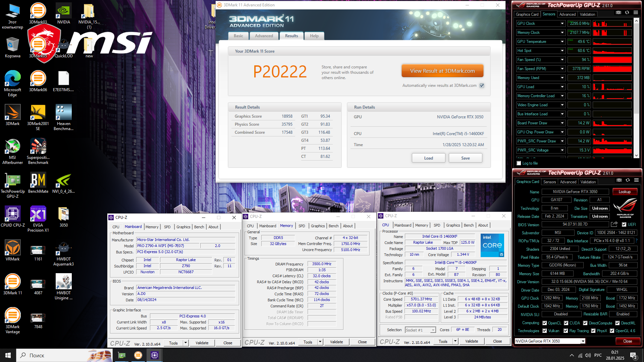
Task: Open the Validation tab in GPU-Z Sensors window
Action: (x=588, y=14)
